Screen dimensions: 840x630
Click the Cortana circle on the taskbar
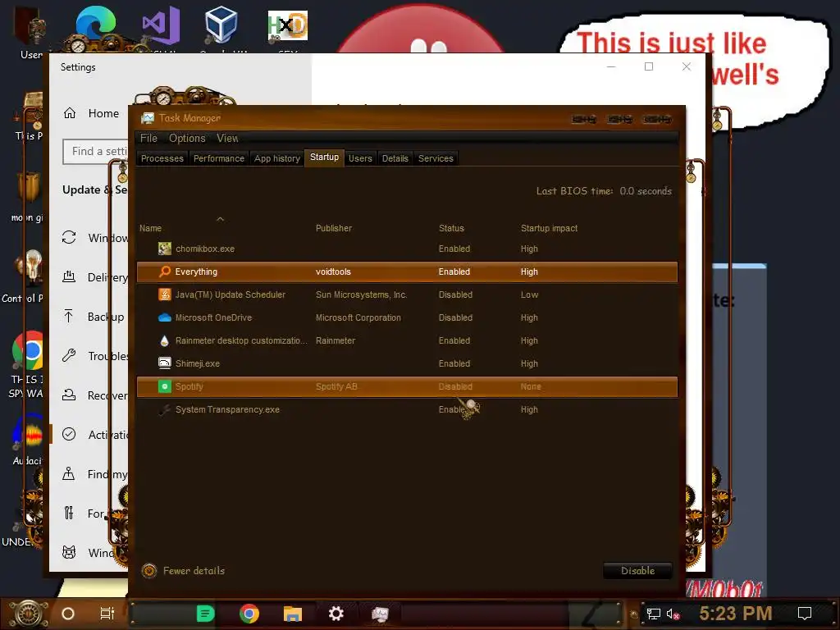68,614
